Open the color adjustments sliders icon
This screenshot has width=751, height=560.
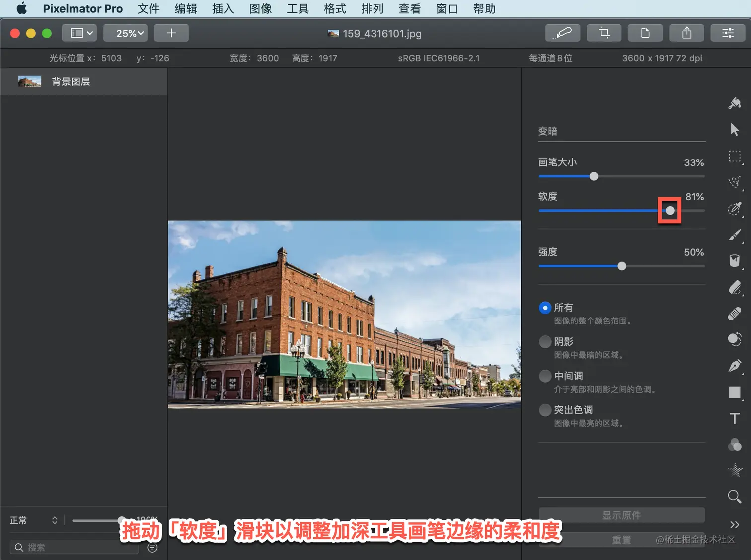tap(728, 33)
